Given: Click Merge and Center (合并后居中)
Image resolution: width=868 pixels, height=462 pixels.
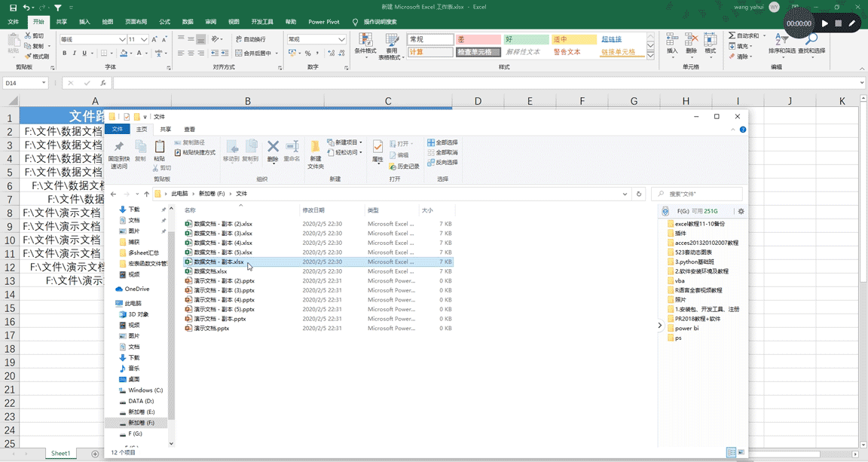Looking at the screenshot, I should coord(255,54).
